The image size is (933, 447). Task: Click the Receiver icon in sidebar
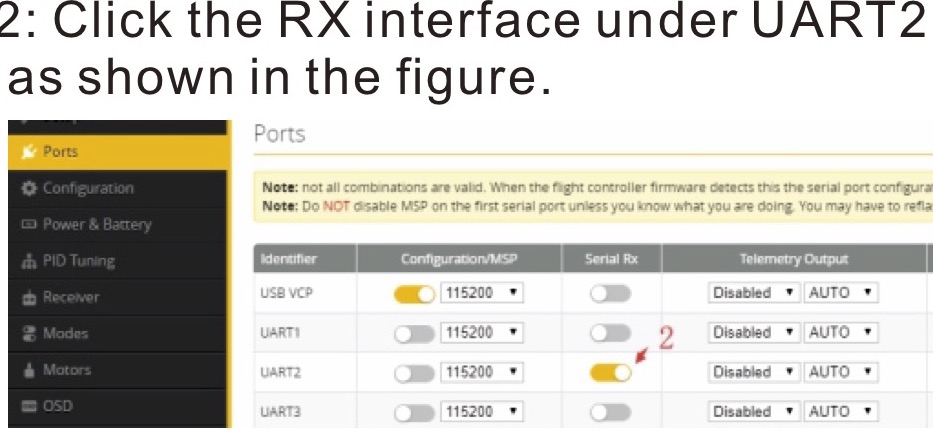(x=29, y=298)
